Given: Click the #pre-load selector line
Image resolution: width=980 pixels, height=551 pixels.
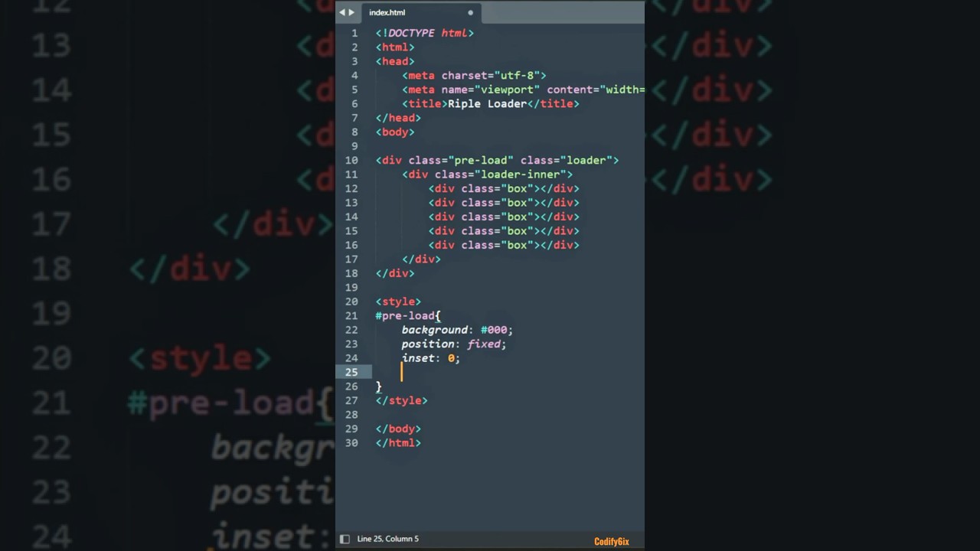Looking at the screenshot, I should click(408, 316).
